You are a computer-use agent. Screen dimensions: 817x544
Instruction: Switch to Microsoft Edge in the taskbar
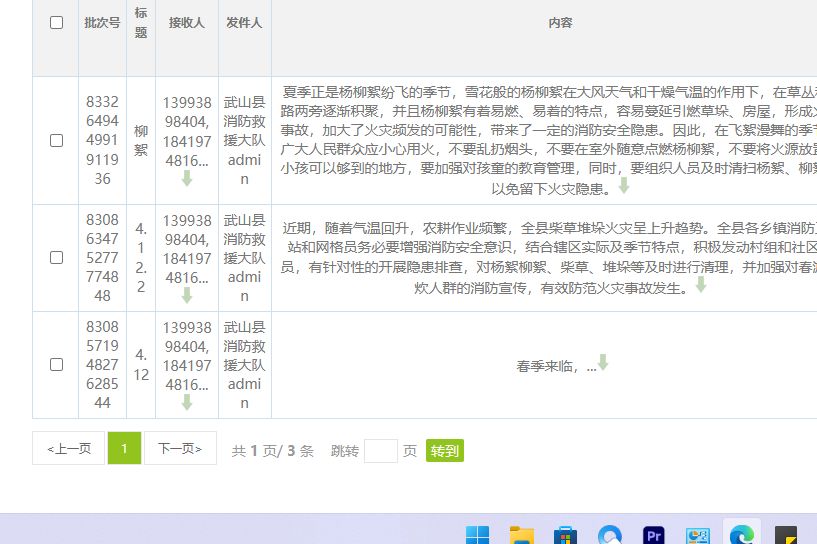[x=741, y=535]
